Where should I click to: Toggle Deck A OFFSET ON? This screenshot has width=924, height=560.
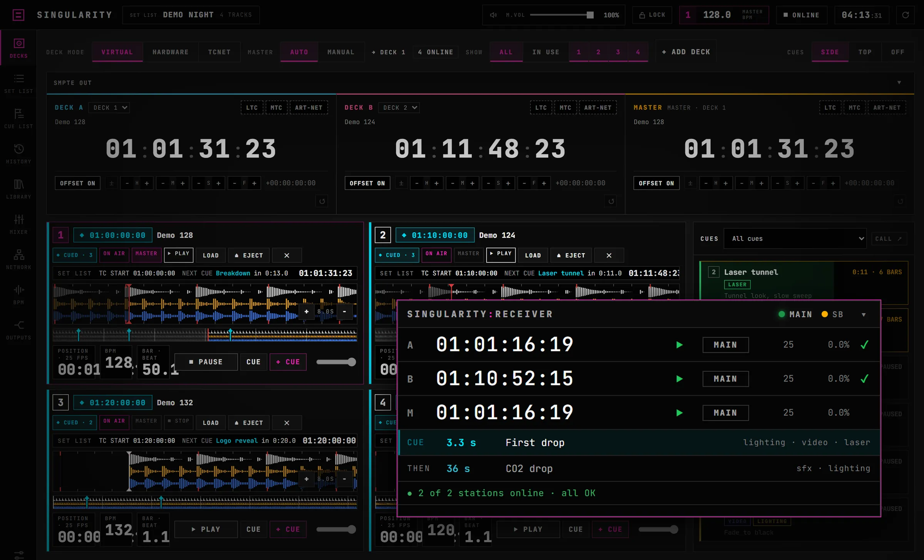pos(77,183)
